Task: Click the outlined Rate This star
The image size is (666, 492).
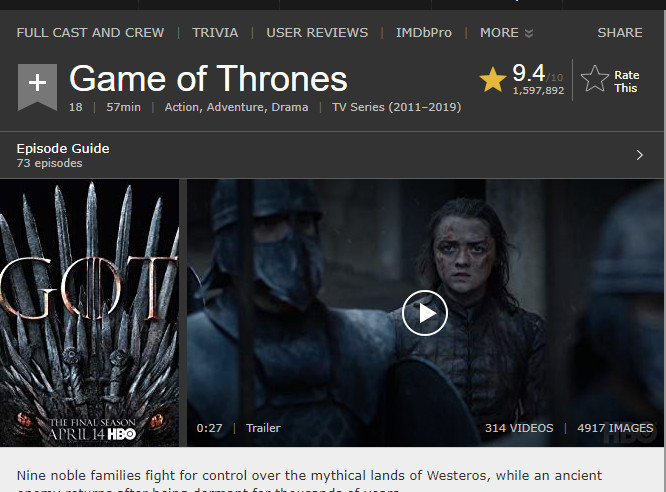Action: coord(595,80)
